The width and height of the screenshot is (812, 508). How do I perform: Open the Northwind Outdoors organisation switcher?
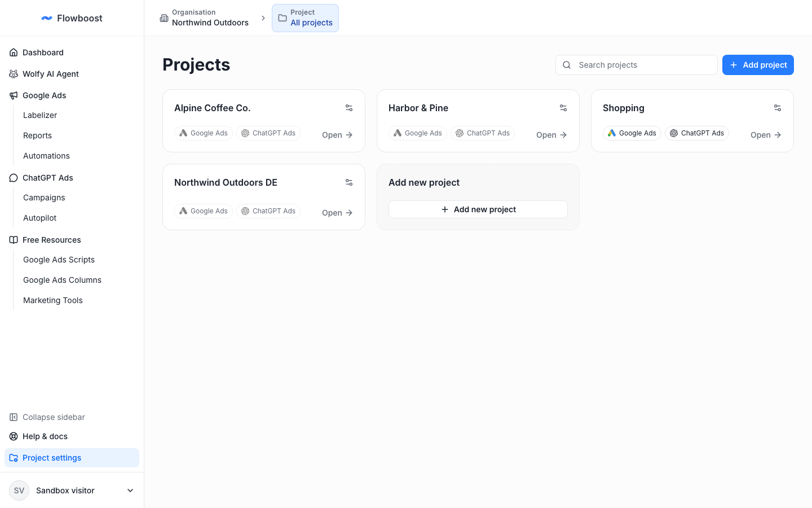tap(204, 18)
